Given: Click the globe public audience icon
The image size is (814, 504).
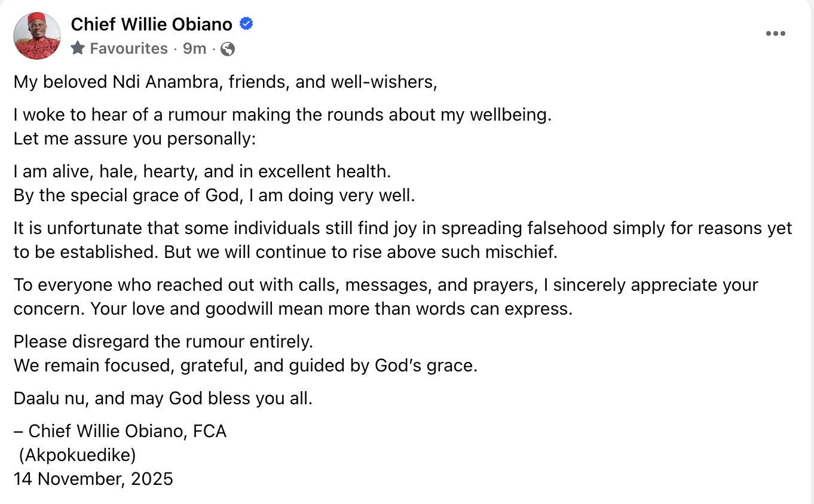Looking at the screenshot, I should (227, 49).
